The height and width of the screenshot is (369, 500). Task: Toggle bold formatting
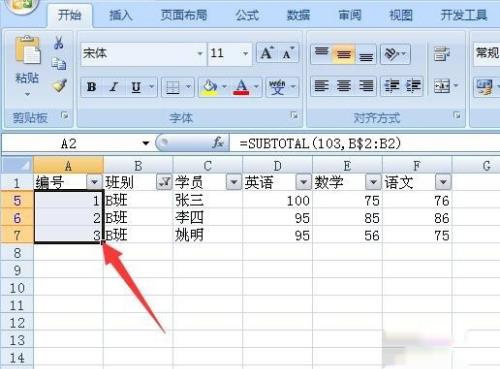92,87
